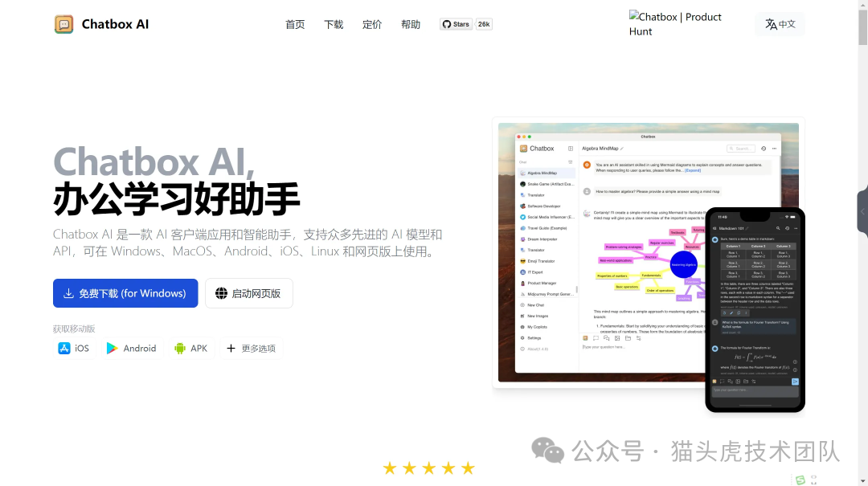Click the phone app screenshot
This screenshot has width=868, height=486.
(755, 310)
